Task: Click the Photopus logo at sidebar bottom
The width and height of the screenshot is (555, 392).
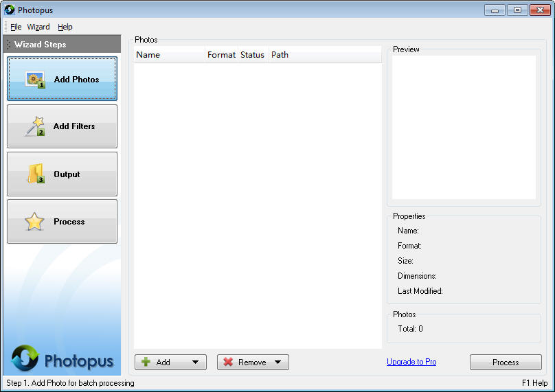Action: [x=62, y=358]
